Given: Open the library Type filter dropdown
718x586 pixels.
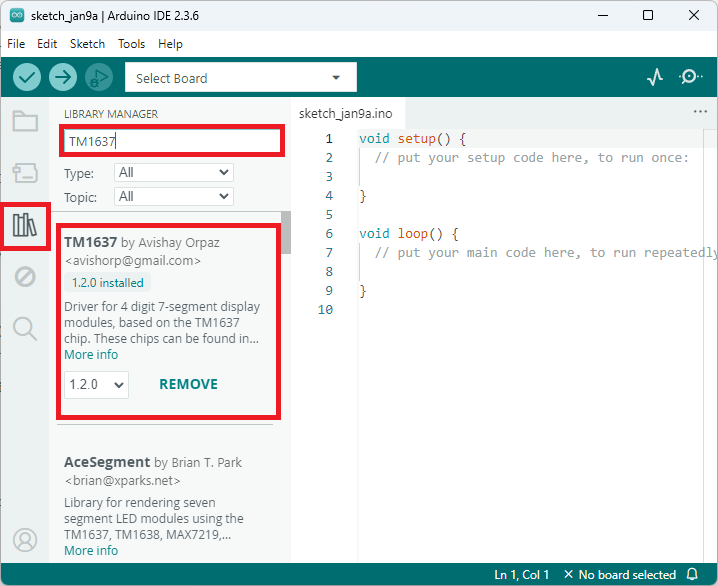Looking at the screenshot, I should (174, 173).
